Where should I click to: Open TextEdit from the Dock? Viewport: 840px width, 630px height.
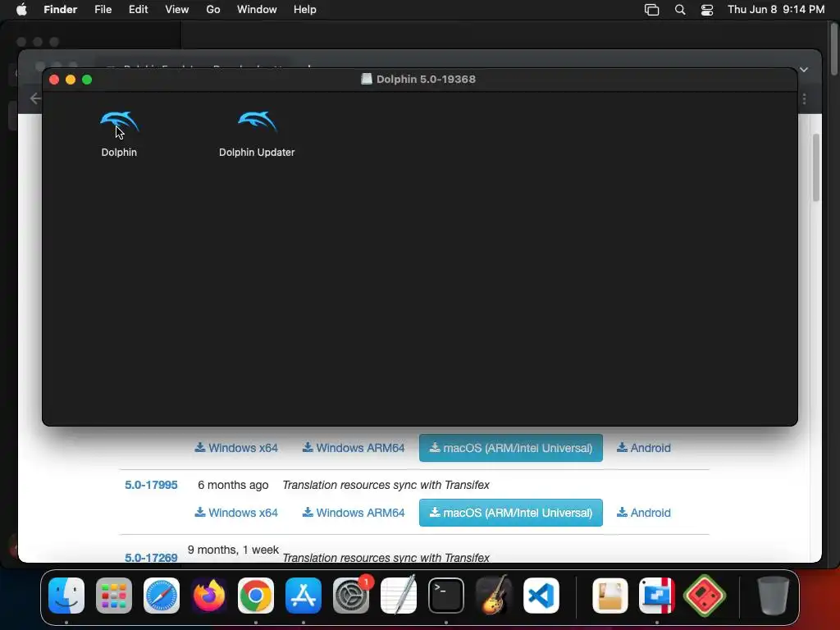(x=399, y=596)
